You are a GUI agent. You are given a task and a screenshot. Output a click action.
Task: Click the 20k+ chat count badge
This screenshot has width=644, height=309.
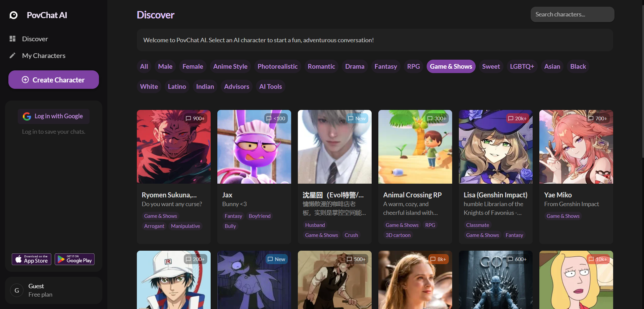click(518, 118)
